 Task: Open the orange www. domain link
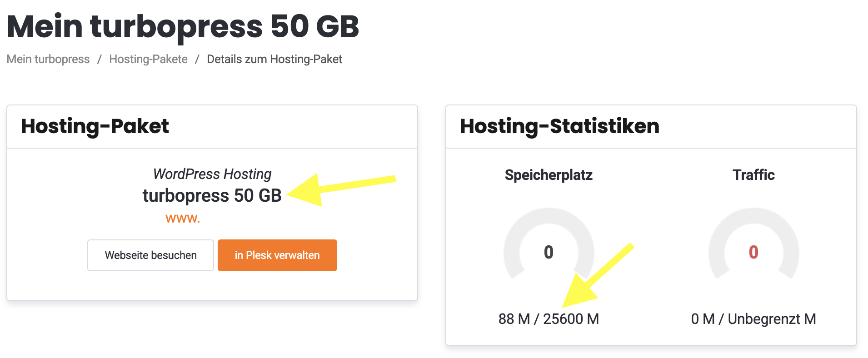point(183,219)
